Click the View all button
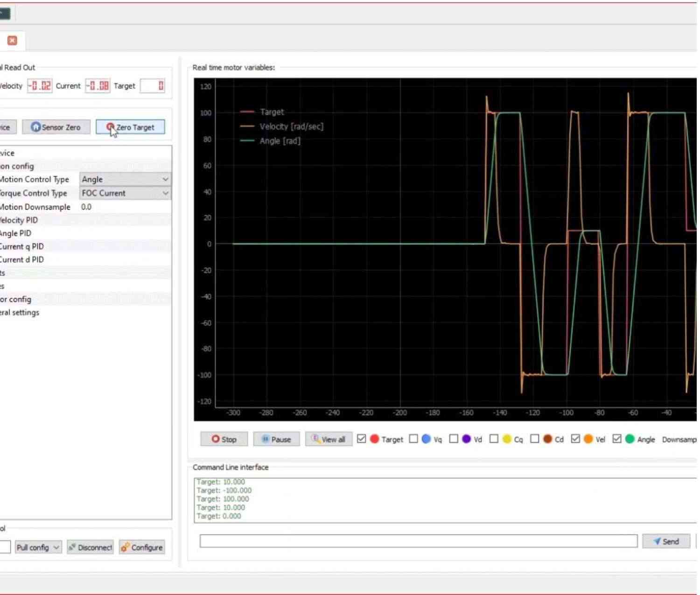The width and height of the screenshot is (700, 595). (x=329, y=439)
